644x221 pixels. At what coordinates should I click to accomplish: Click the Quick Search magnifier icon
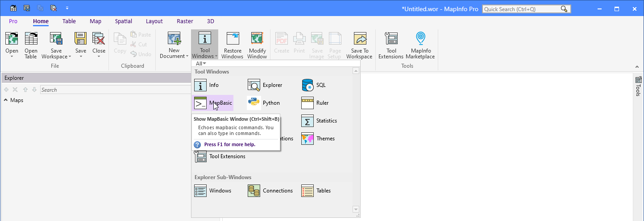tap(564, 9)
